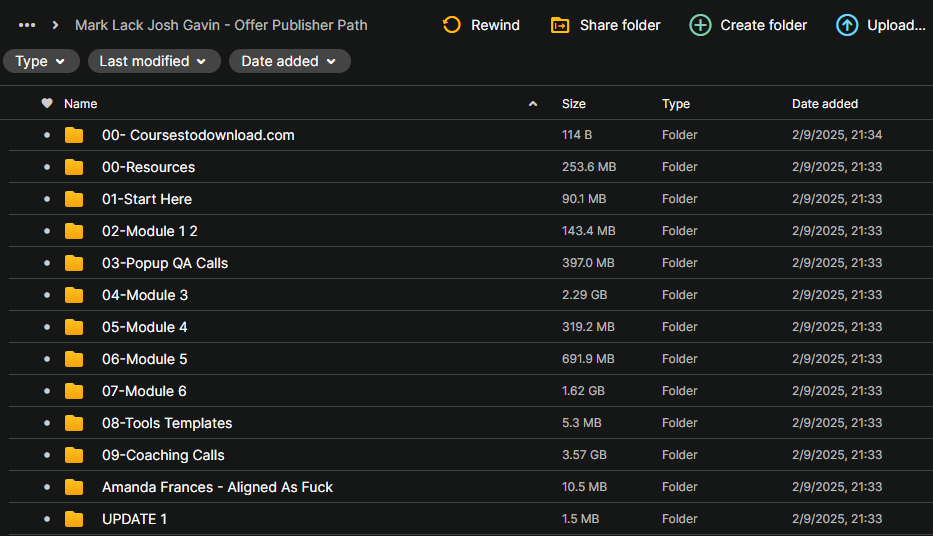The height and width of the screenshot is (536, 933).
Task: Open the Last modified filter dropdown
Action: (154, 61)
